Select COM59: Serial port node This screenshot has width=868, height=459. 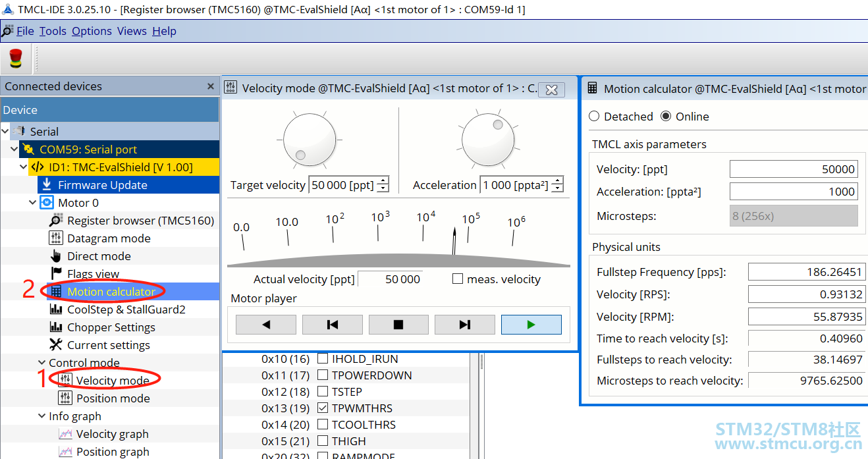(x=88, y=149)
